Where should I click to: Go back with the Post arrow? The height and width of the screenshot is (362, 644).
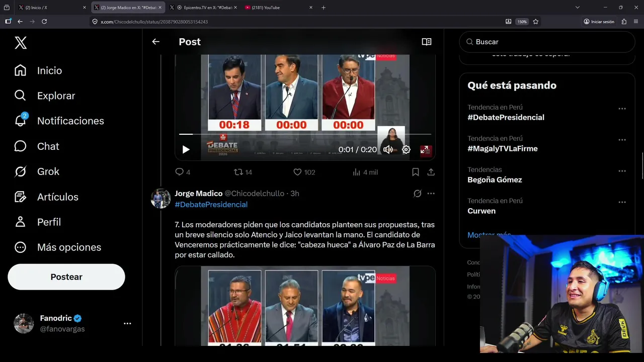pos(155,42)
